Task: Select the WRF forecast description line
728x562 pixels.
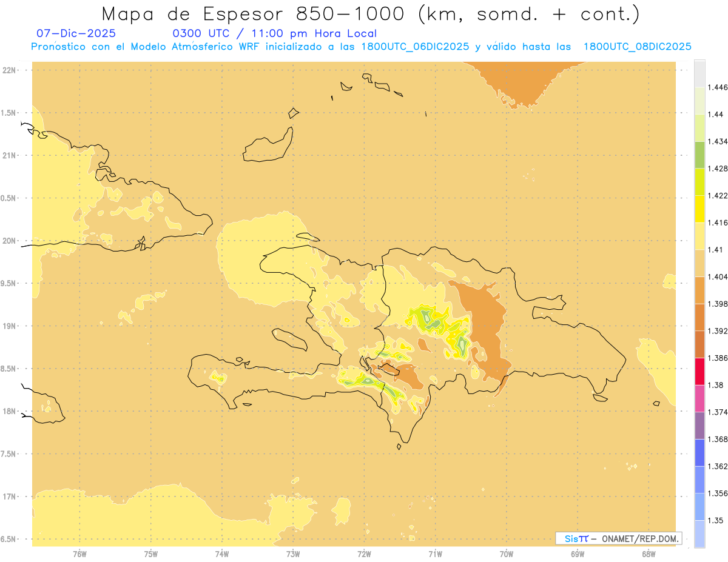Action: (361, 47)
